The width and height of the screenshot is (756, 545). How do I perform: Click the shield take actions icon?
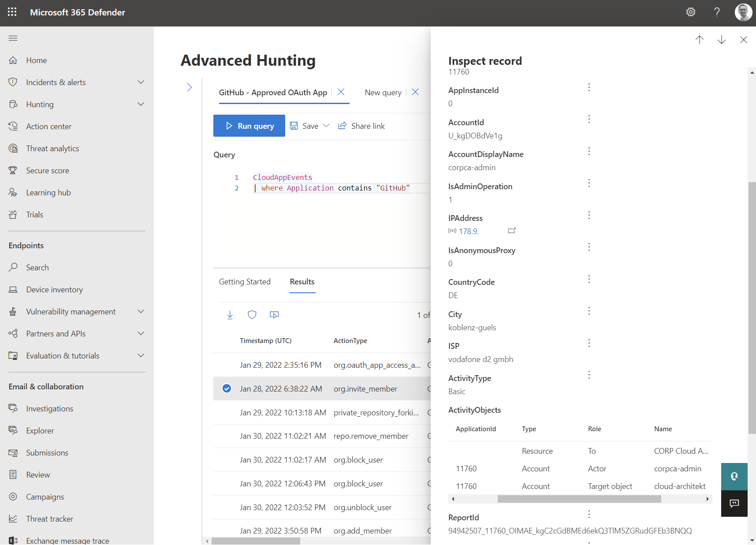[x=252, y=315]
